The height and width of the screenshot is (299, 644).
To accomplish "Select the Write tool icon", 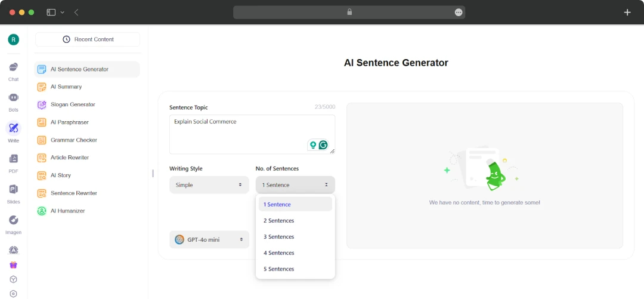I will coord(13,129).
